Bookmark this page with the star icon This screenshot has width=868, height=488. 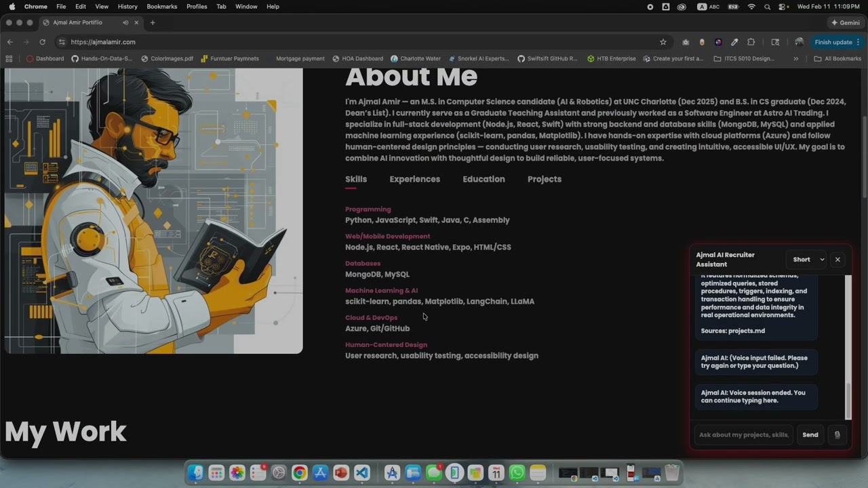[663, 42]
